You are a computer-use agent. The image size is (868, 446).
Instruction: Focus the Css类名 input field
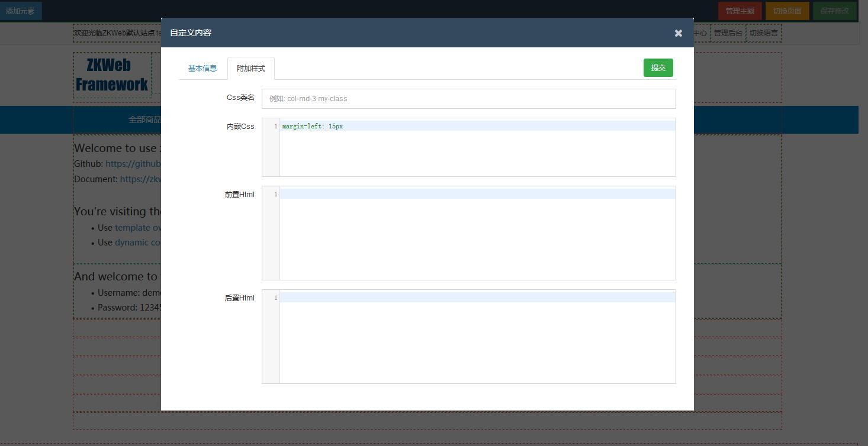coord(468,99)
